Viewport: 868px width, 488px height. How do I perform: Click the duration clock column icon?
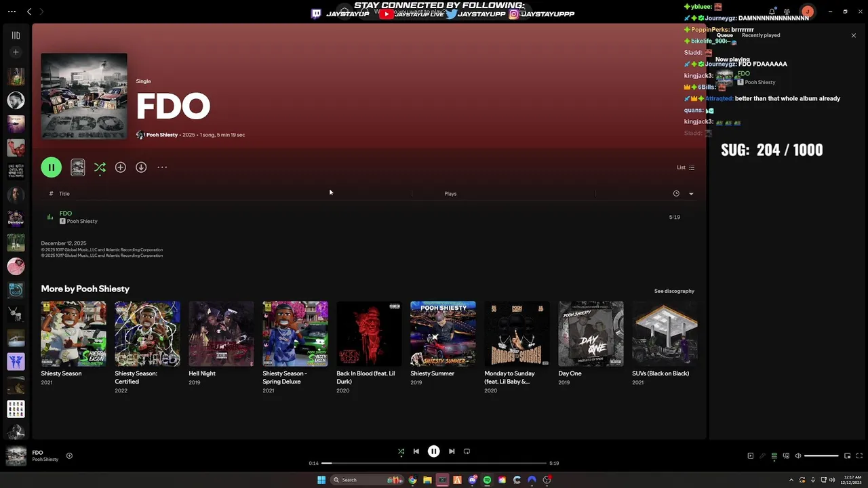676,194
